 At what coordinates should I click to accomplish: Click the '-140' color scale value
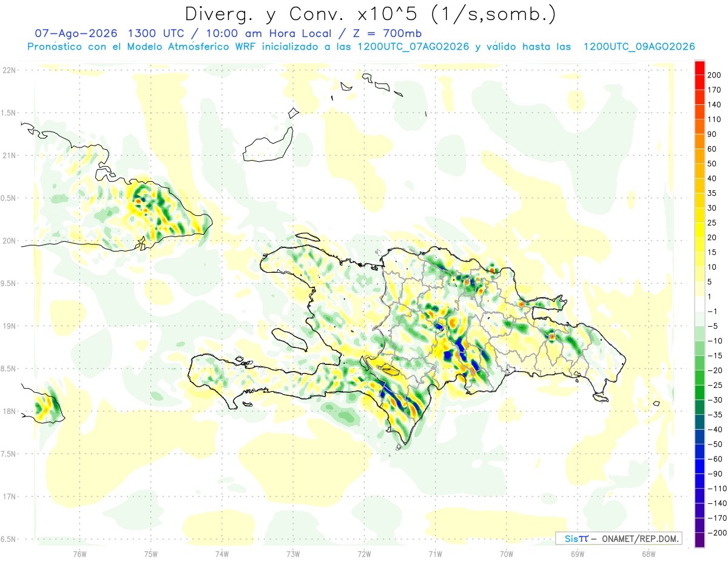(716, 503)
